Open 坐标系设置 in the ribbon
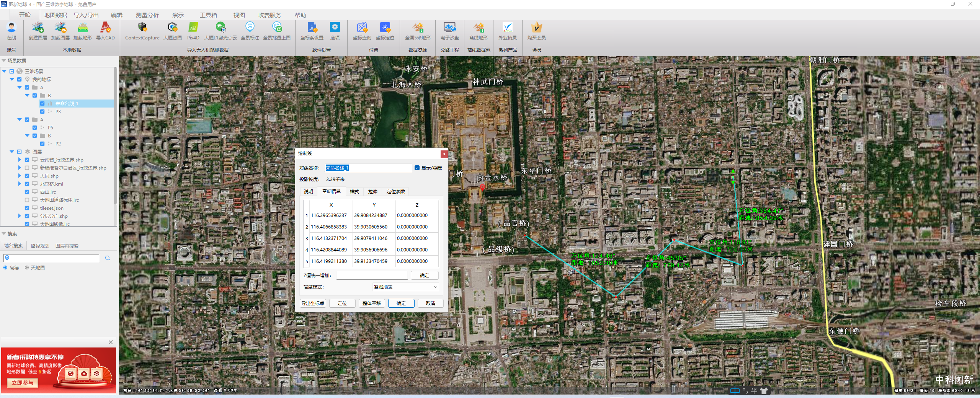 pyautogui.click(x=312, y=28)
